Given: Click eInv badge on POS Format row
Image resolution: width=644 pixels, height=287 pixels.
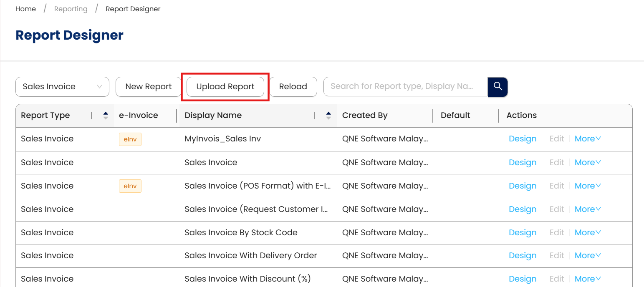Looking at the screenshot, I should coord(130,186).
